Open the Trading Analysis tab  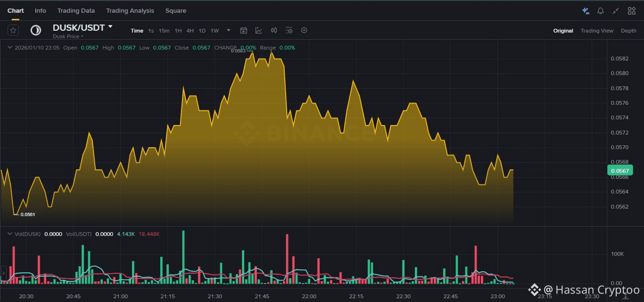130,10
